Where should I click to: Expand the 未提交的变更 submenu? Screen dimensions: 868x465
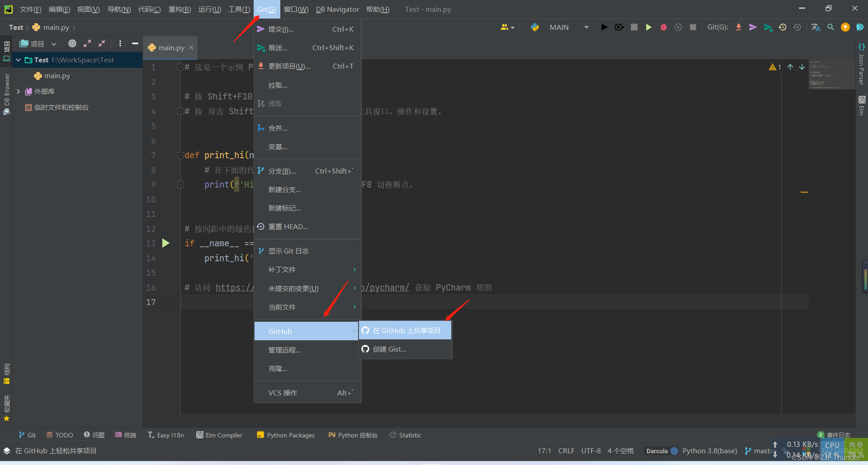pos(307,288)
